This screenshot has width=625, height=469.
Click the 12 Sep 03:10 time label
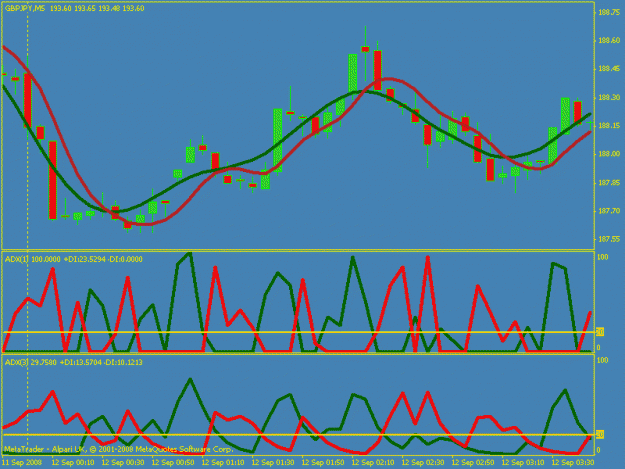point(523,463)
